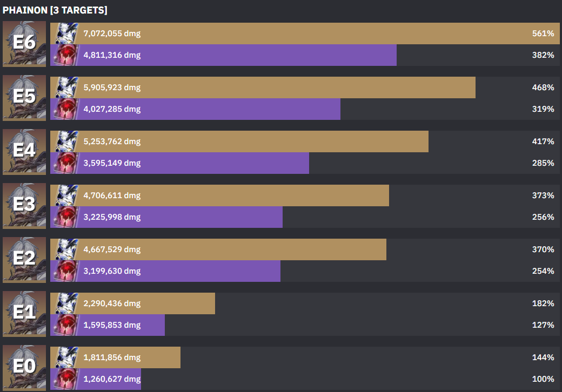Click the 3,595,149 dmg value
The width and height of the screenshot is (562, 392).
[x=112, y=163]
